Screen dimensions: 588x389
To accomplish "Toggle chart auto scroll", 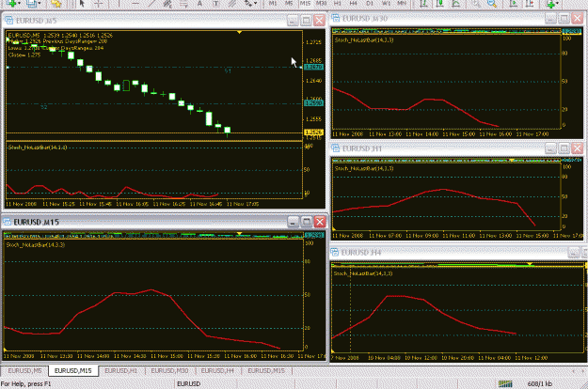I will (x=514, y=4).
